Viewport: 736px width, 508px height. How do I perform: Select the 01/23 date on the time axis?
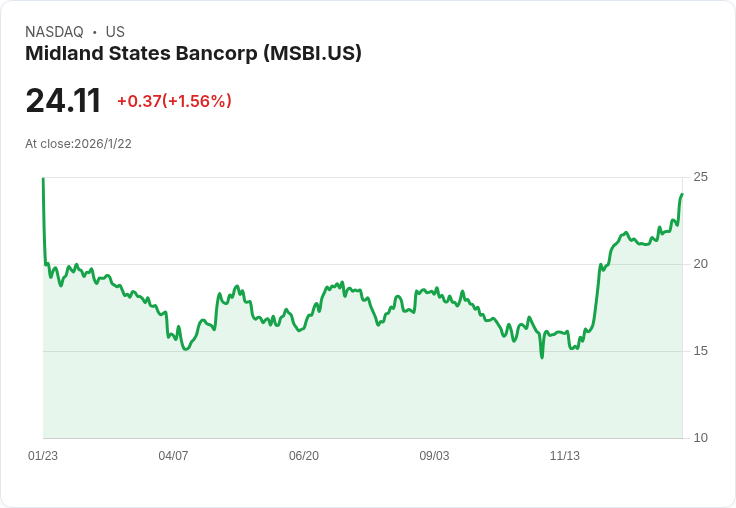pyautogui.click(x=43, y=456)
